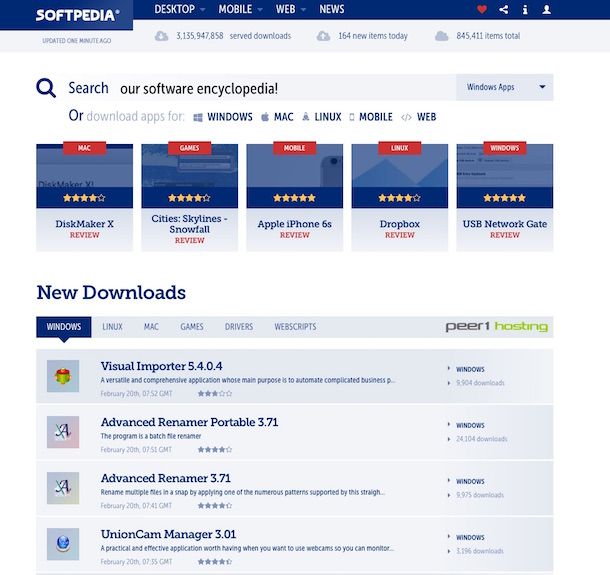Screen dimensions: 610x575
Task: Open the News section
Action: [x=332, y=9]
